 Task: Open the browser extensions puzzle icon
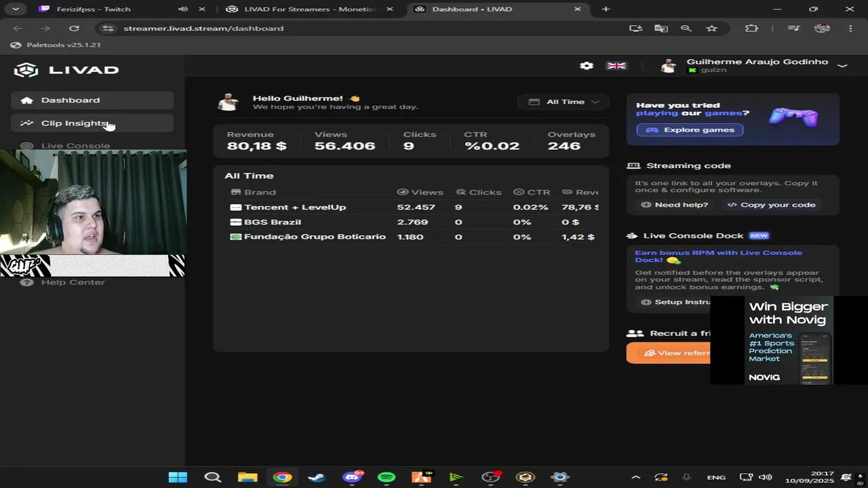point(751,28)
